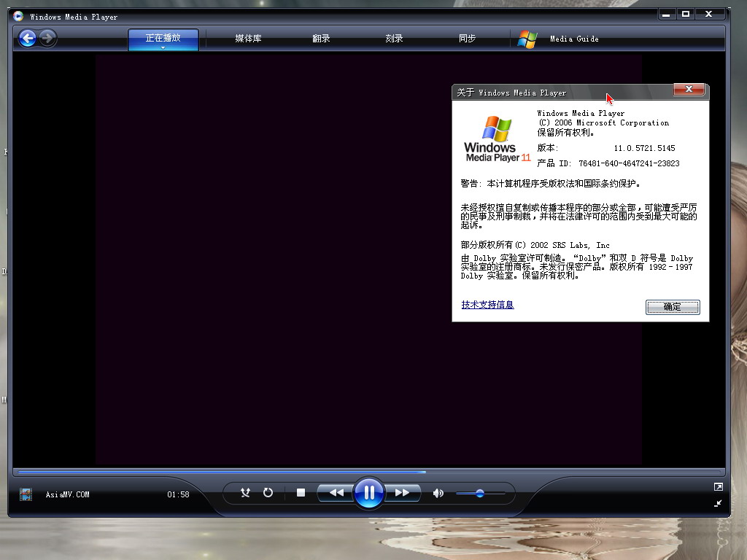Expand the dropdown arrow under 正在播放
This screenshot has width=747, height=560.
tap(163, 47)
